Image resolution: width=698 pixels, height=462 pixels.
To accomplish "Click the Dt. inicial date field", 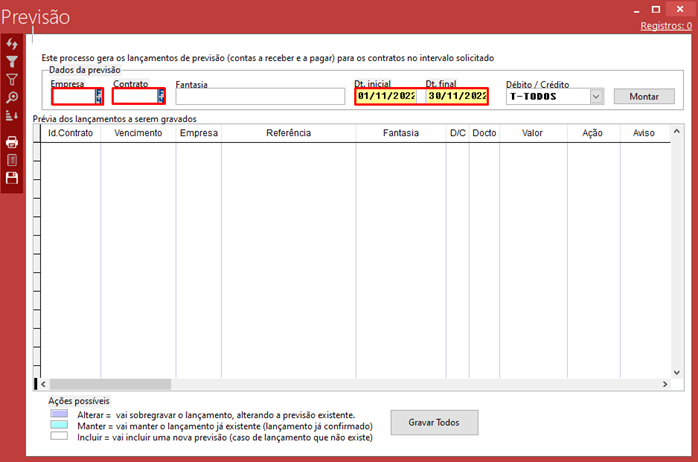I will click(x=386, y=97).
